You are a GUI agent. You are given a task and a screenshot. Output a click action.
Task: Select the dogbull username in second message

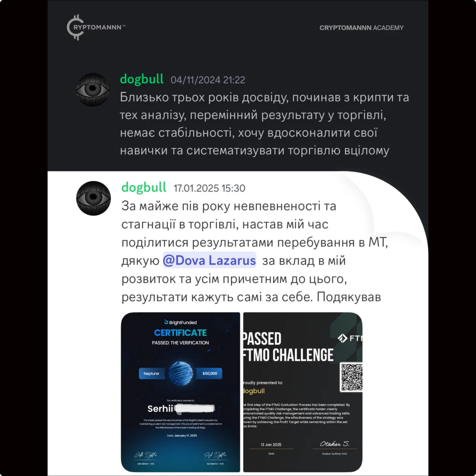coord(144,188)
